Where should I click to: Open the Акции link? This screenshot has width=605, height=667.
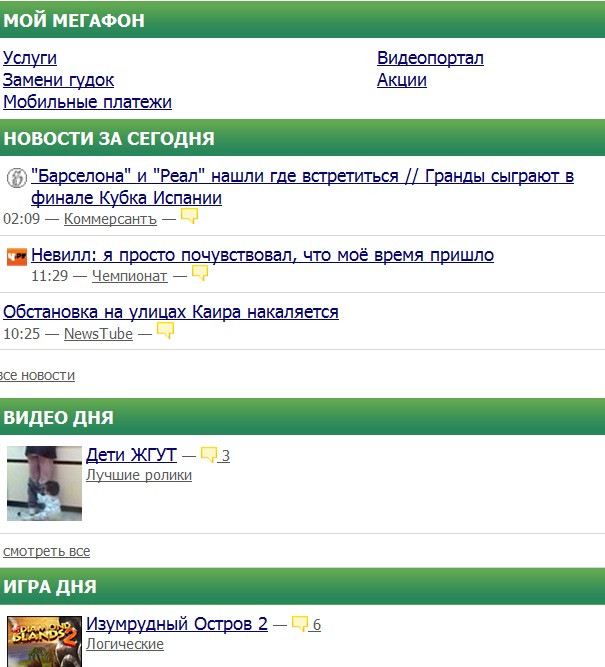coord(402,80)
